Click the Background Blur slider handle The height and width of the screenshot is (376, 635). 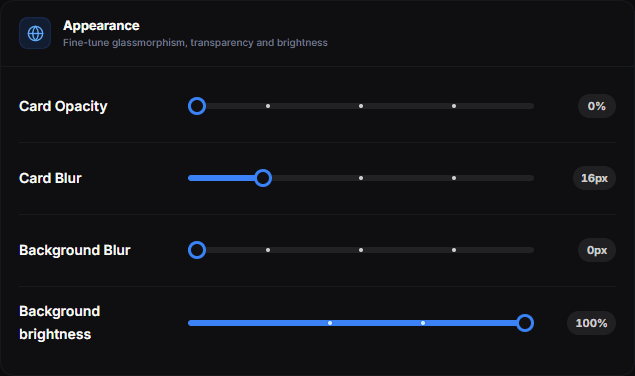(197, 250)
